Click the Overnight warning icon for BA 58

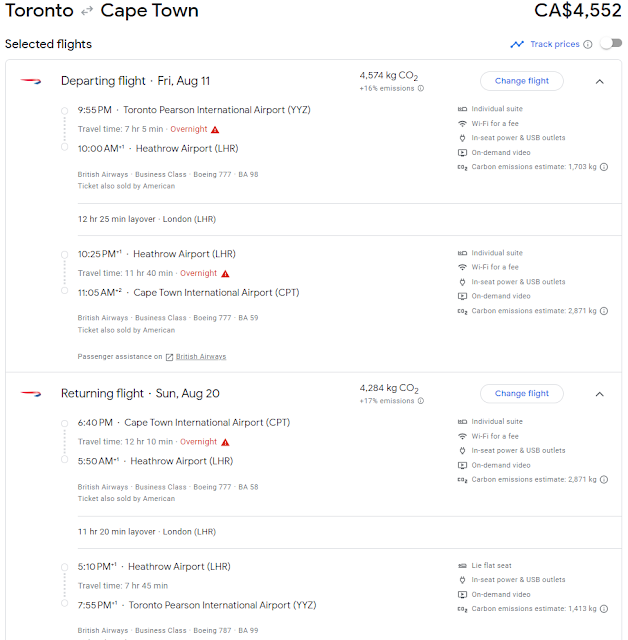225,442
